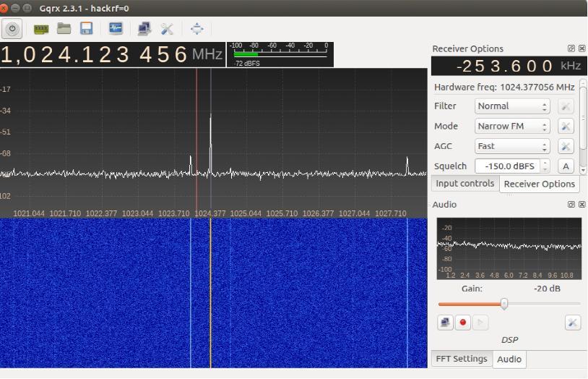The height and width of the screenshot is (379, 588).
Task: Click the load settings folder icon
Action: pyautogui.click(x=64, y=29)
